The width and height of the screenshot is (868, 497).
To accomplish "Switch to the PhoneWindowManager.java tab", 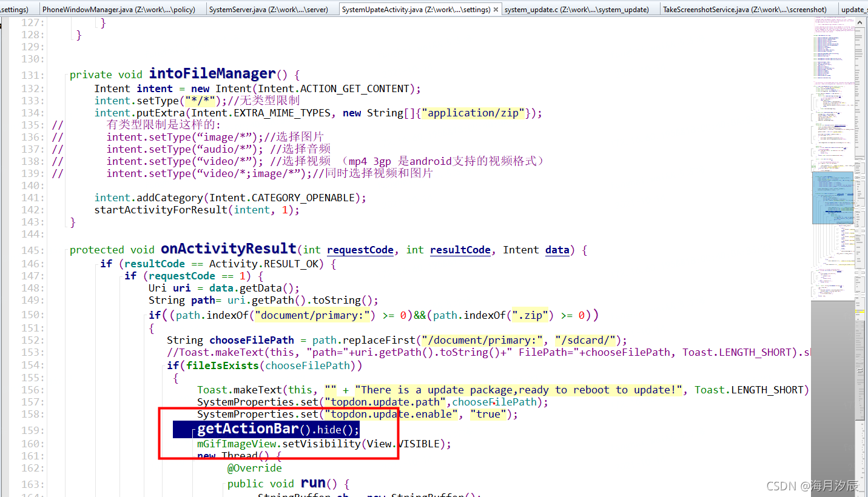I will point(118,10).
